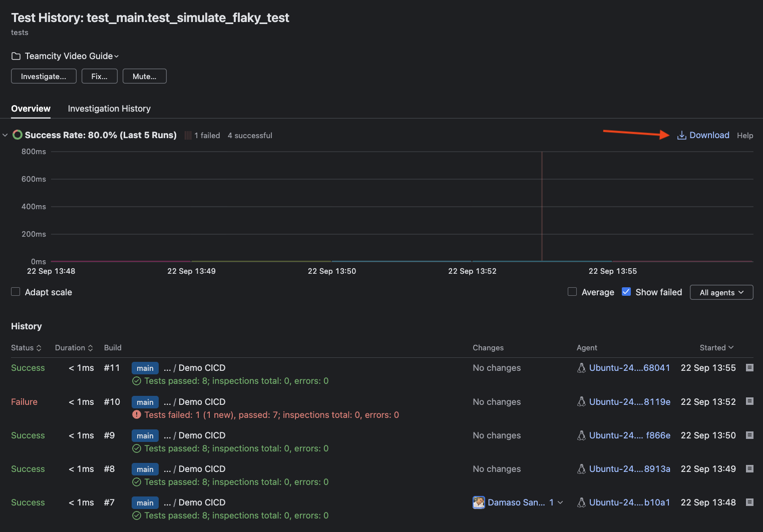Screen dimensions: 763x532
Task: Open build log icon for build #10
Action: coord(749,401)
